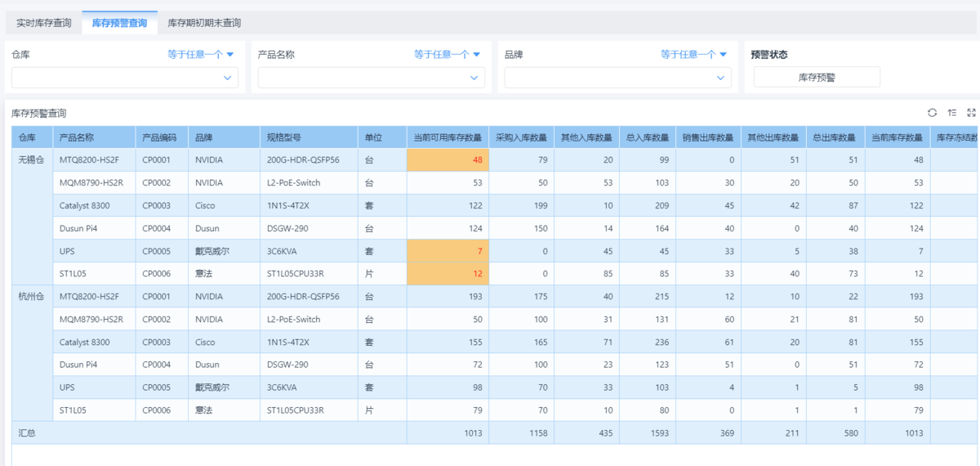The height and width of the screenshot is (466, 980).
Task: Open the 仓库 filter dropdown box
Action: point(125,78)
